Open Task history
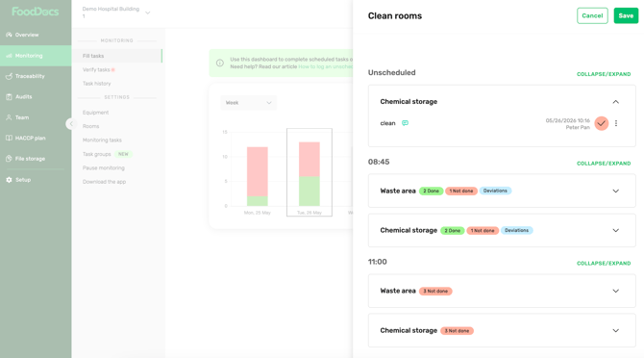This screenshot has width=644, height=358. (x=96, y=84)
